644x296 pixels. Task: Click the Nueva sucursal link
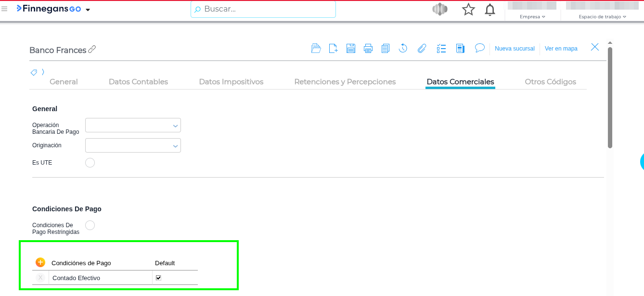point(515,49)
